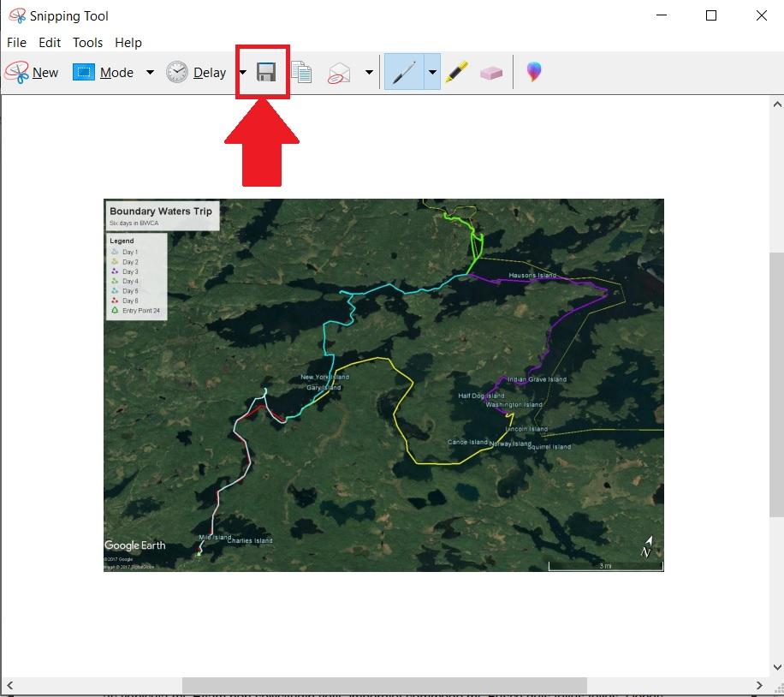Click the Delay clock button
Image resolution: width=784 pixels, height=697 pixels.
pyautogui.click(x=196, y=73)
